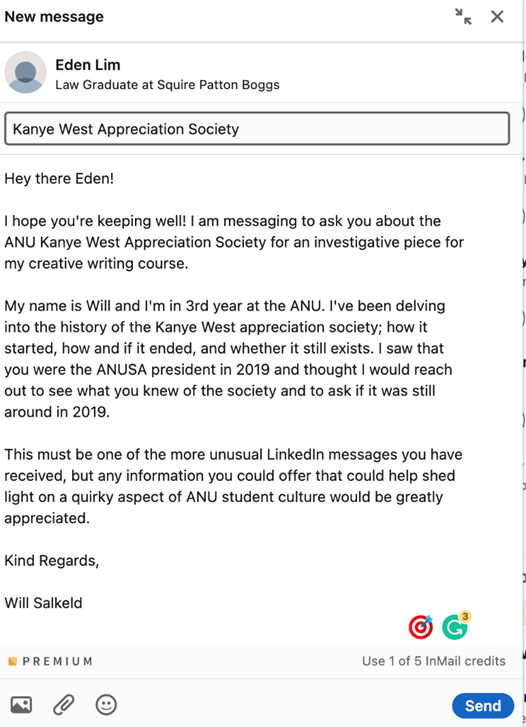Click the paragraph mentioning unusual LinkedIn messages

pos(233,486)
